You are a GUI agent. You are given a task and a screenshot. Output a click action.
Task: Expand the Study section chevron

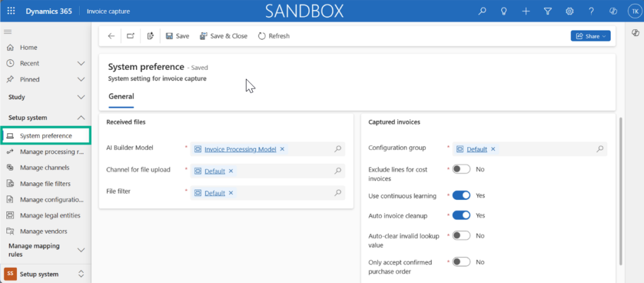81,97
